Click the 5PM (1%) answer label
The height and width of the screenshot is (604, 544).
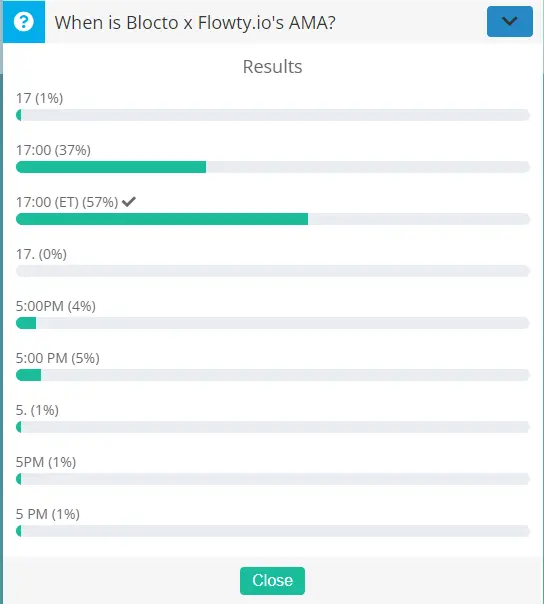pos(46,462)
